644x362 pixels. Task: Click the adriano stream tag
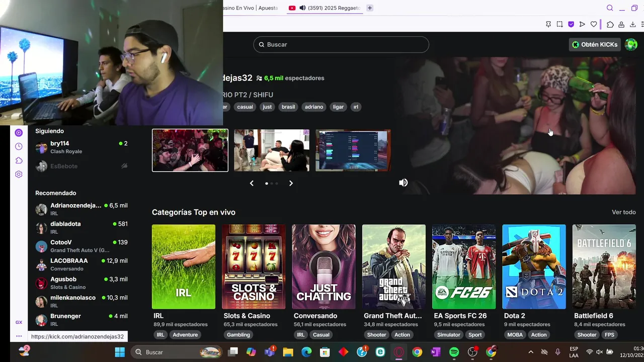[314, 107]
